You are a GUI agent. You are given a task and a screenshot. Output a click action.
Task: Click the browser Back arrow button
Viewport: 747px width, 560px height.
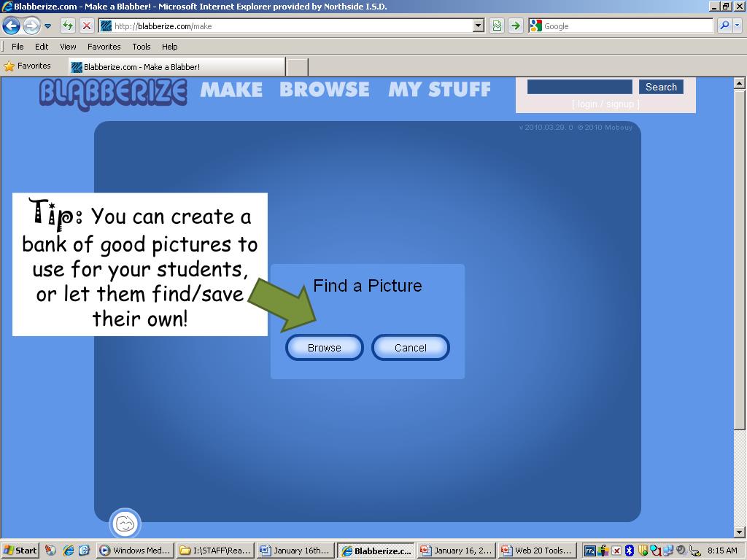point(12,26)
